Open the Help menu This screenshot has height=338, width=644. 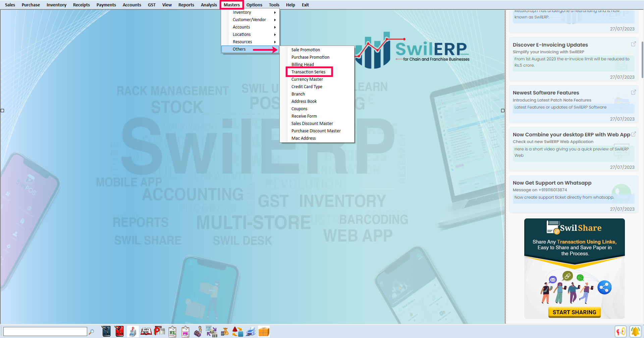coord(290,5)
